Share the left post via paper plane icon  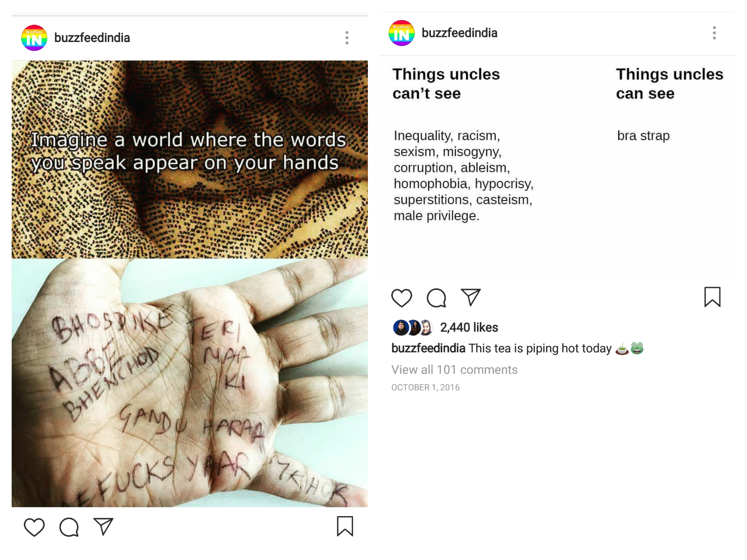coord(103,526)
